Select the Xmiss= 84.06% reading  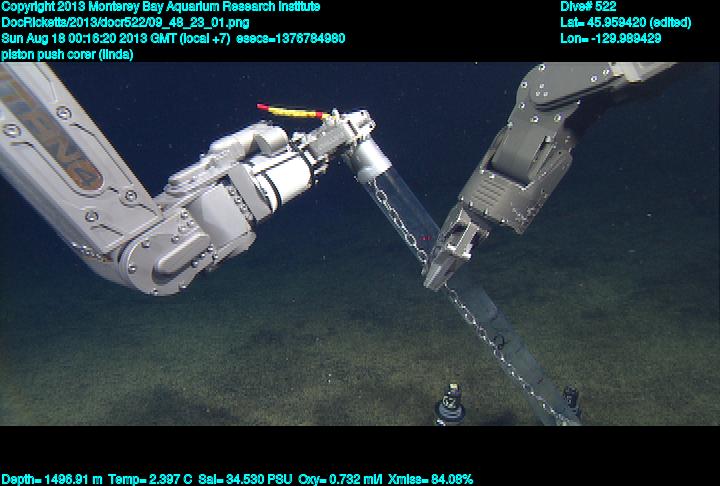pyautogui.click(x=431, y=479)
